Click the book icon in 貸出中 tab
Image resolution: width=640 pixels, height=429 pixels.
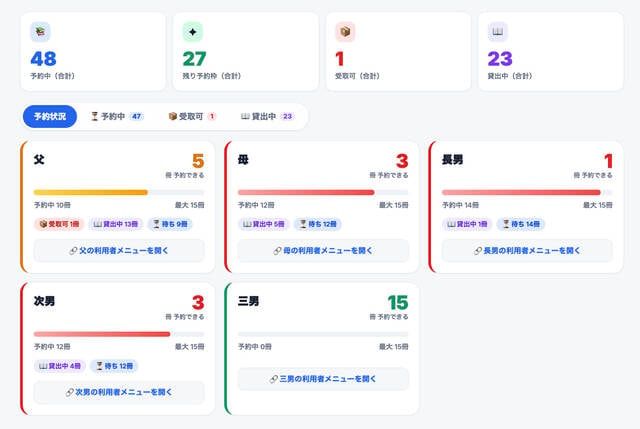(x=245, y=116)
